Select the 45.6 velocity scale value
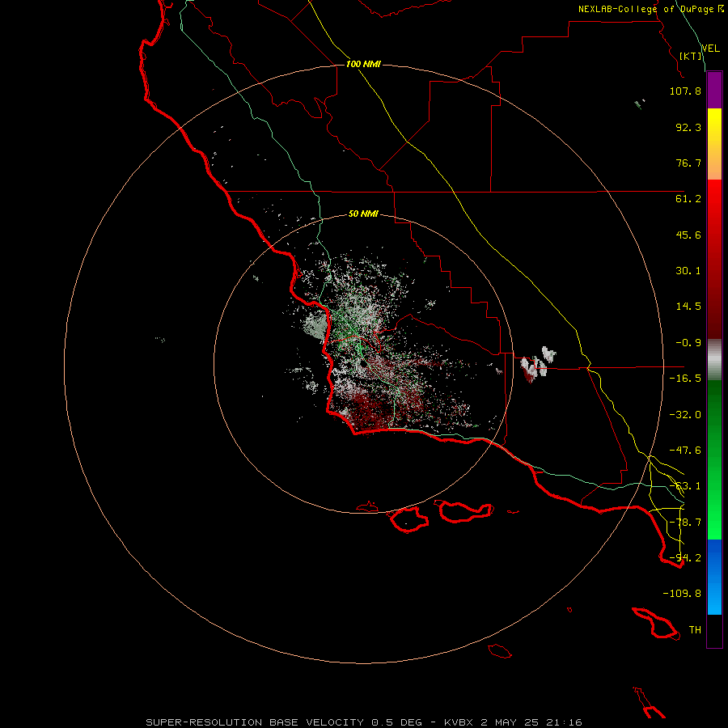Image resolution: width=728 pixels, height=728 pixels. click(x=688, y=235)
